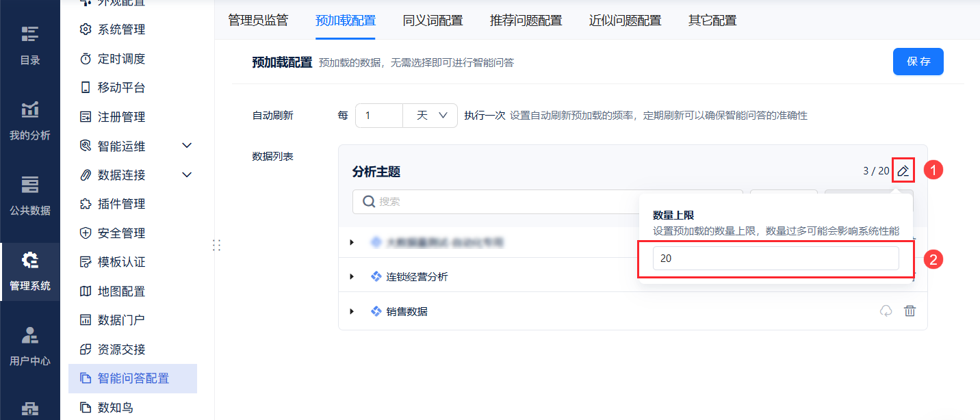Select the 销售数据 row text
Image resolution: width=980 pixels, height=420 pixels.
coord(407,311)
